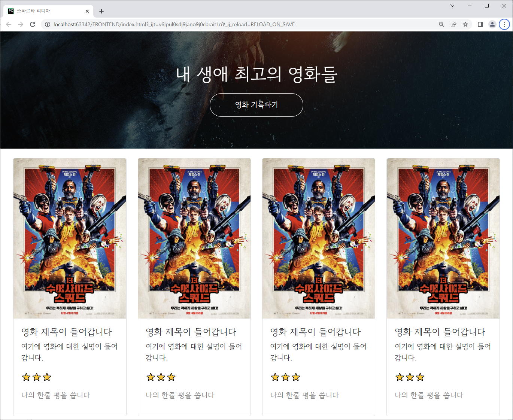Click the 내 생애 최고의 영화들 heading
Screen dimensions: 513x420
(x=256, y=74)
